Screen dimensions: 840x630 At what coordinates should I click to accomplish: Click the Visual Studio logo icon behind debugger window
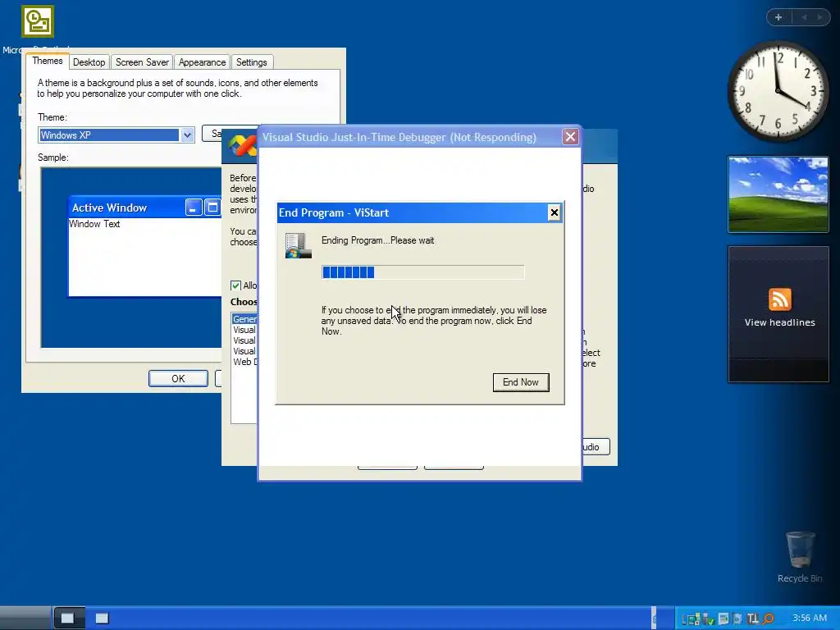[x=241, y=145]
